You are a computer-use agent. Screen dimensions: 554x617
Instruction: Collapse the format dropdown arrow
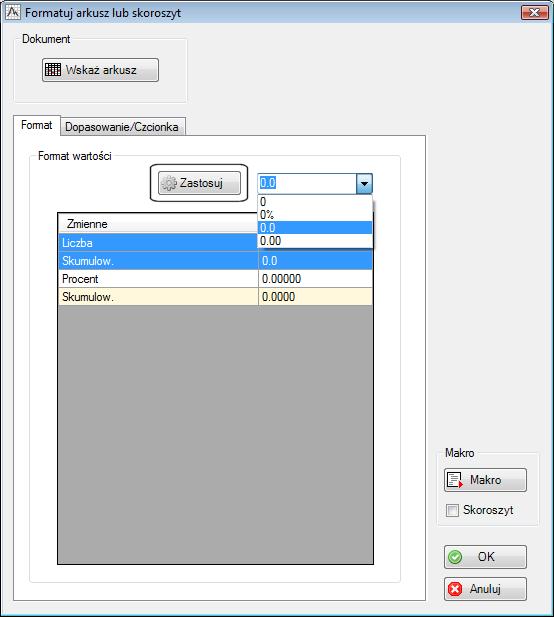click(364, 184)
